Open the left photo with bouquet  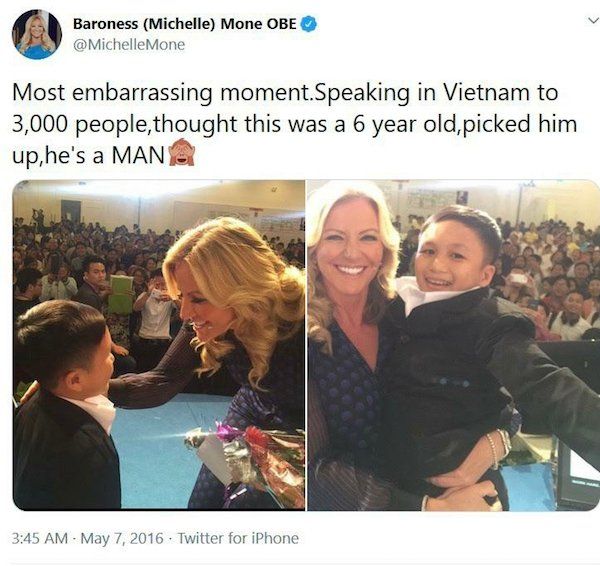pos(159,345)
